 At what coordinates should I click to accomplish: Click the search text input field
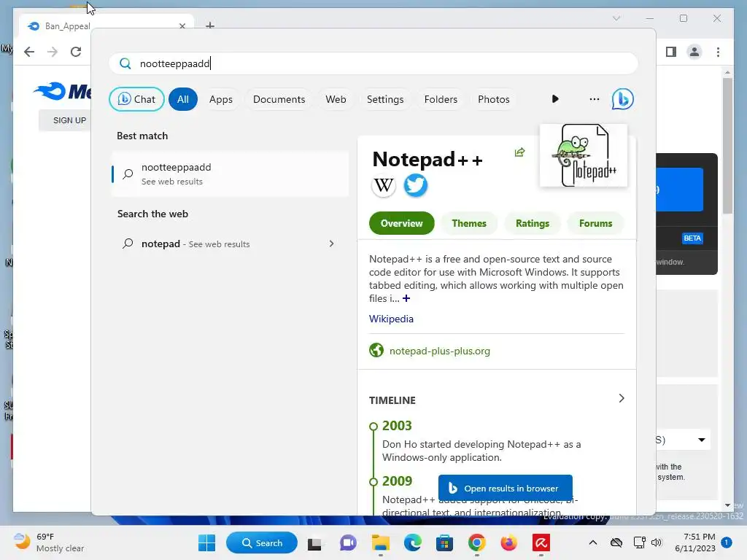coord(373,63)
